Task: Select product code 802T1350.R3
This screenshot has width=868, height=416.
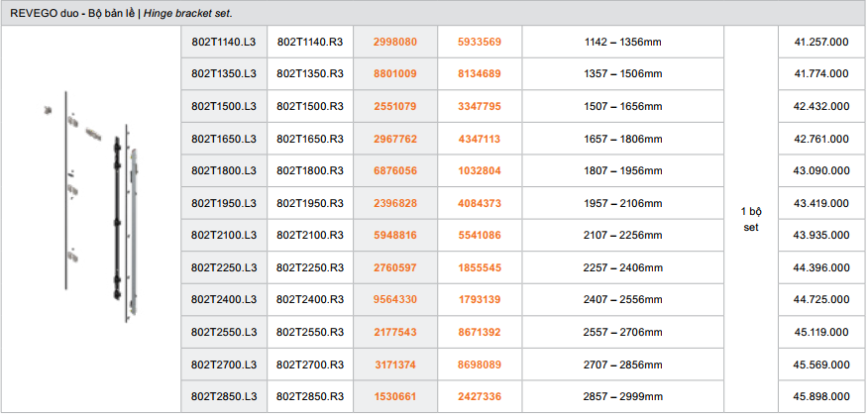Action: tap(310, 74)
